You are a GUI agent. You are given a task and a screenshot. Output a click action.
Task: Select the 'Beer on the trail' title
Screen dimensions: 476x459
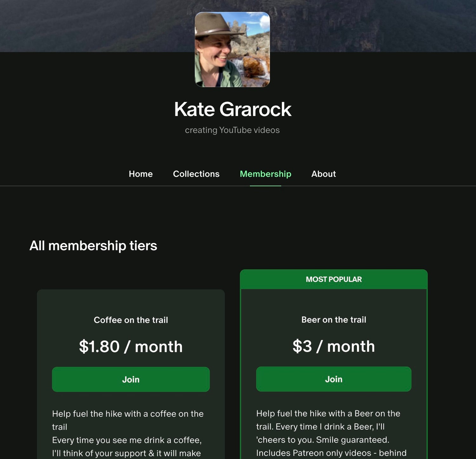[334, 320]
